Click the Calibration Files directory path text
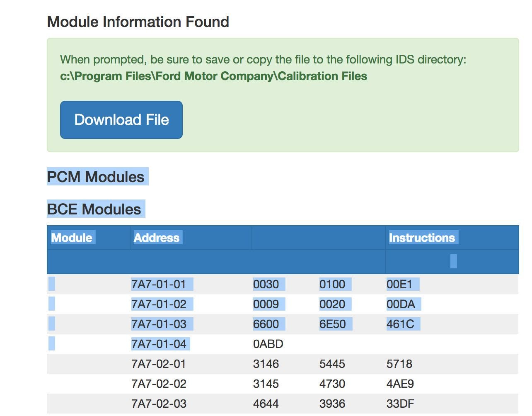The image size is (532, 416). [213, 76]
